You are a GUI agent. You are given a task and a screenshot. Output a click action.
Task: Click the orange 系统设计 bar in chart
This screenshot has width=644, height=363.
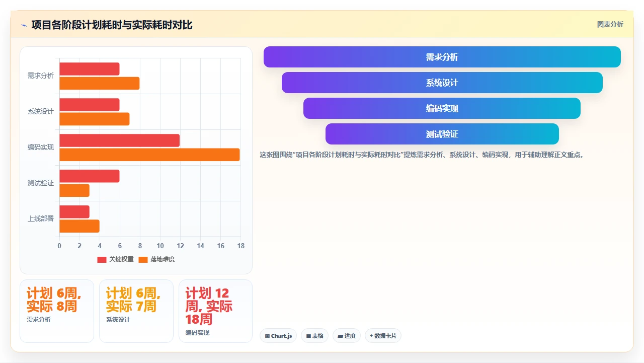coord(95,119)
